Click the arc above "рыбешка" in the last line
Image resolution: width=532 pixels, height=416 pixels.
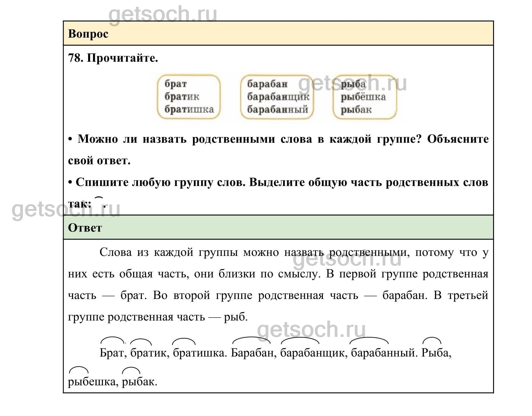[x=78, y=369]
